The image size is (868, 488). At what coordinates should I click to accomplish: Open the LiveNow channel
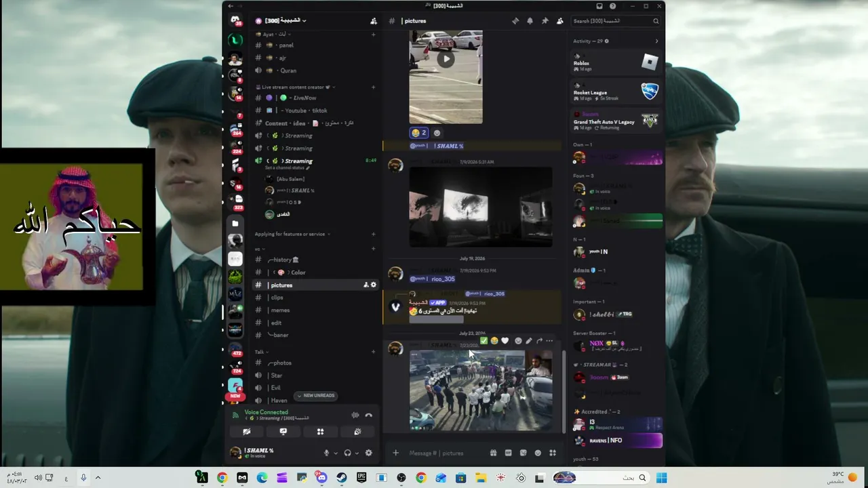pyautogui.click(x=315, y=98)
